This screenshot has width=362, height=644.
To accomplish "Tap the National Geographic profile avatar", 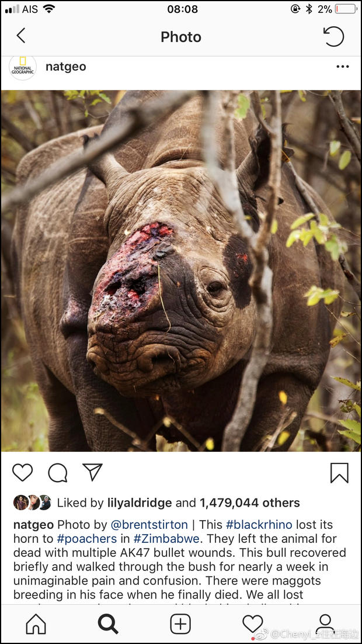I will (23, 67).
